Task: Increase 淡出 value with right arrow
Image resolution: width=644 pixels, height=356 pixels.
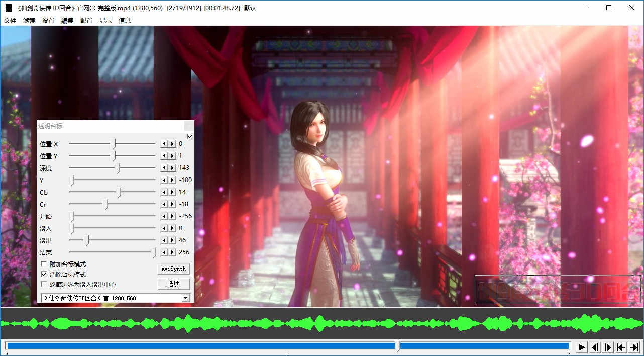Action: coord(173,240)
